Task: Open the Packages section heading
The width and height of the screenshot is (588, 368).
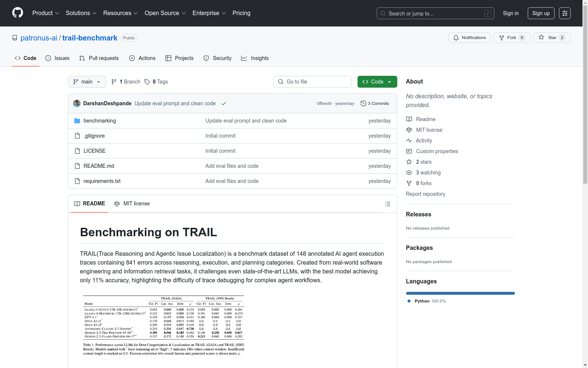Action: click(419, 248)
